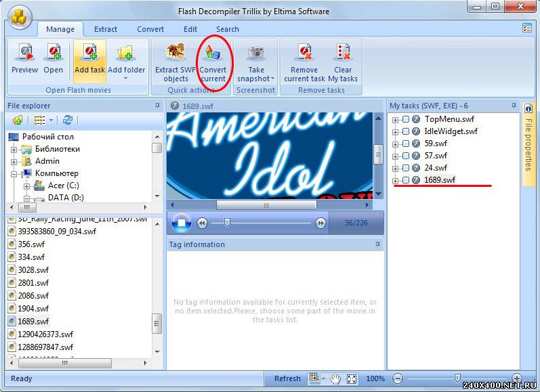Click options icon at ribbon right end

(x=527, y=28)
